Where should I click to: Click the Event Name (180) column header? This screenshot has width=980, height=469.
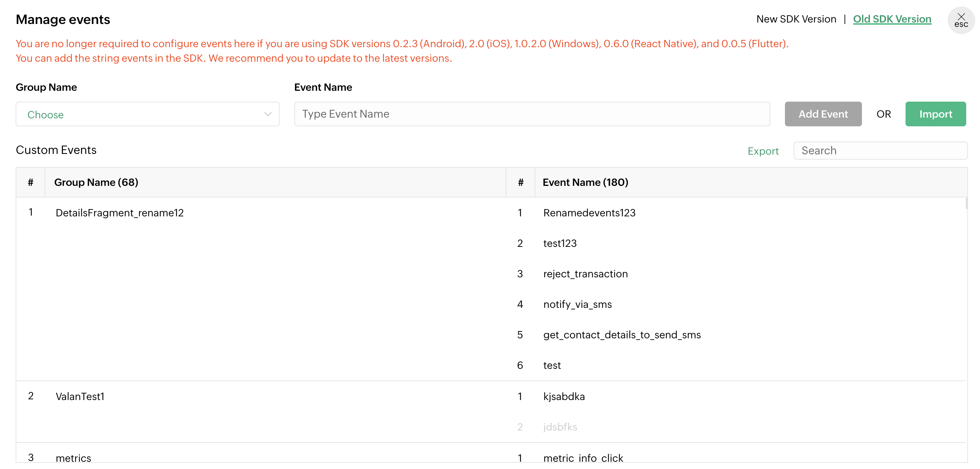coord(585,183)
